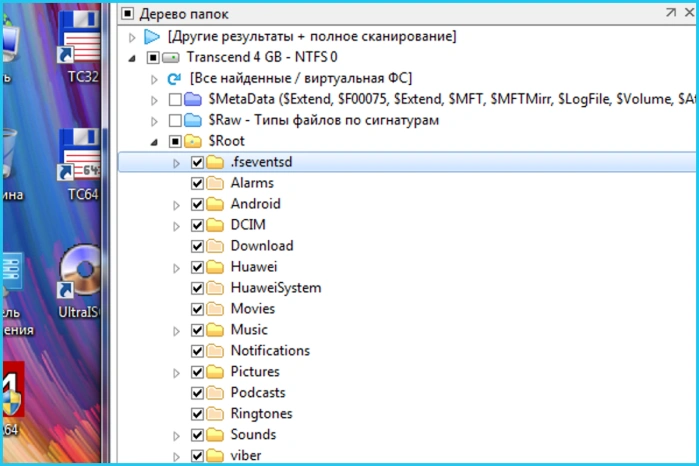Toggle the Transcend 4 GB checkbox

pos(153,58)
